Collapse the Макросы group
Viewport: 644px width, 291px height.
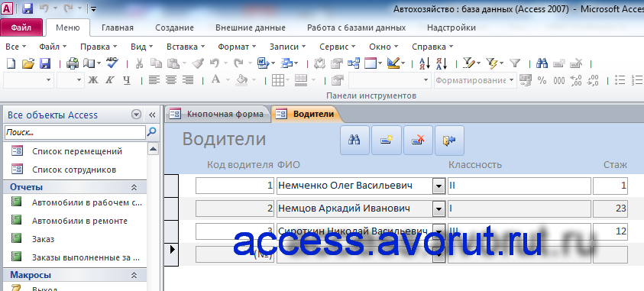click(134, 275)
